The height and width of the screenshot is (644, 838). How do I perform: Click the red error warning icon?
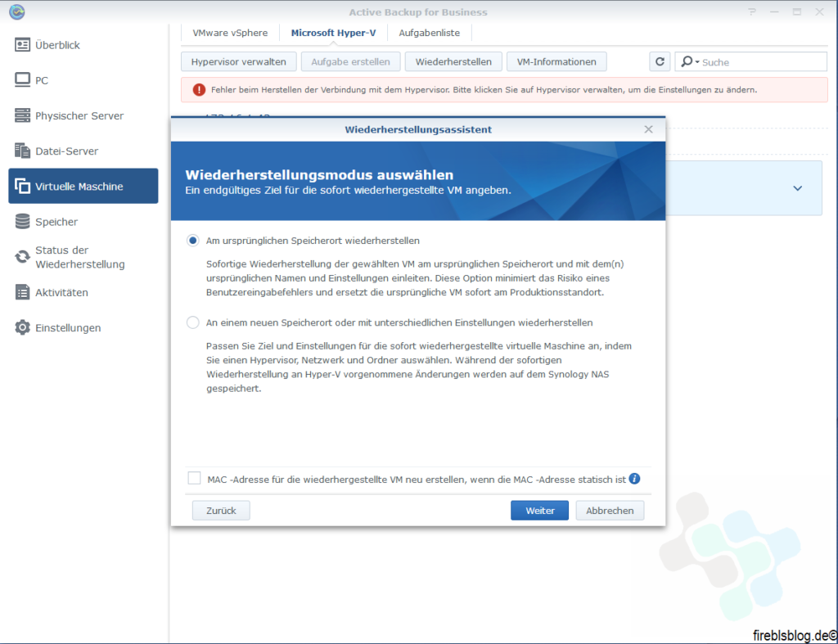pyautogui.click(x=199, y=90)
